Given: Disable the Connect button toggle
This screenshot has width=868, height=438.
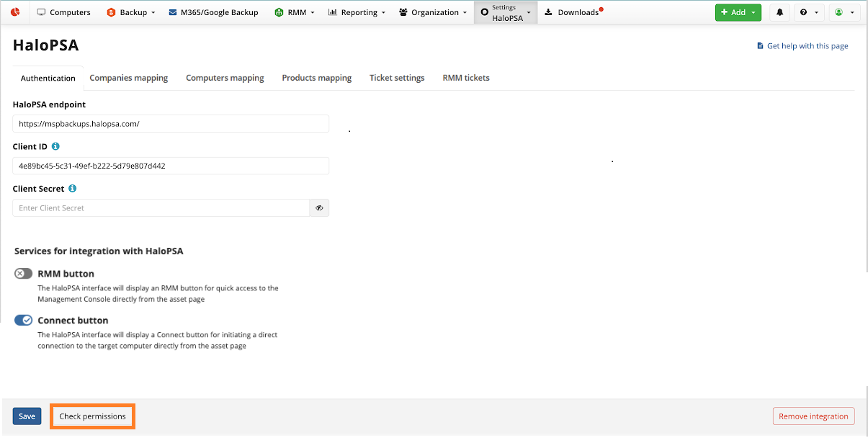Looking at the screenshot, I should 24,320.
